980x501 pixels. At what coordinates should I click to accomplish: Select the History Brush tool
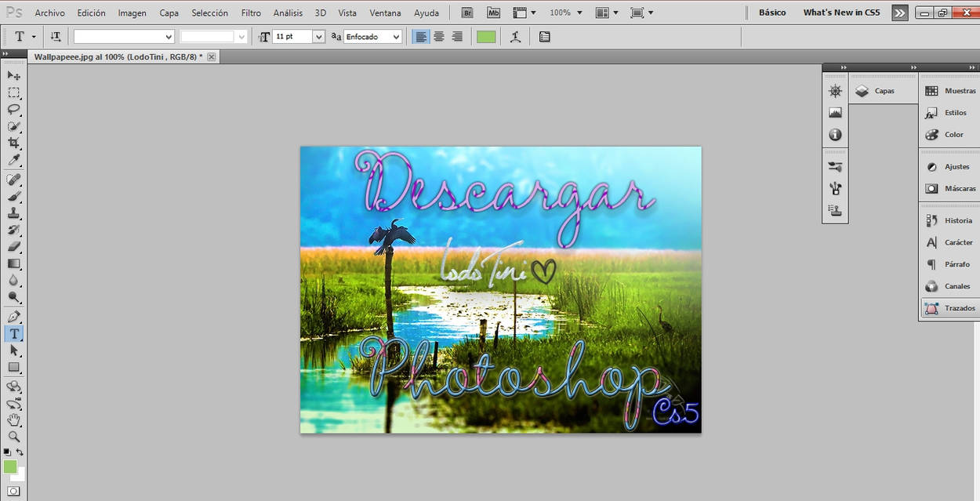tap(14, 231)
